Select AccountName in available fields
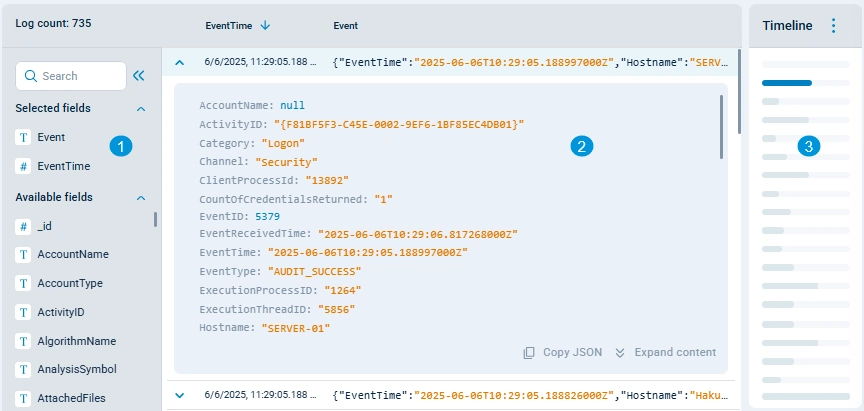 (x=72, y=255)
